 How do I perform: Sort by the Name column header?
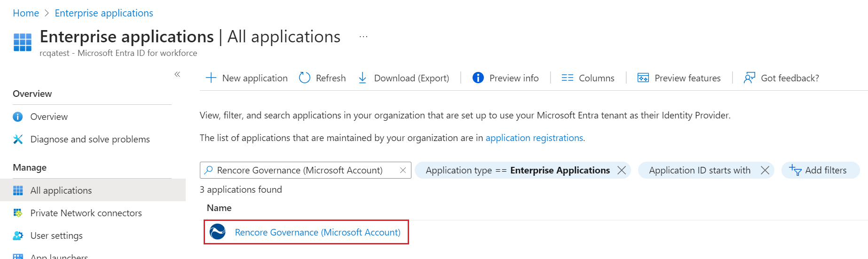(x=219, y=208)
